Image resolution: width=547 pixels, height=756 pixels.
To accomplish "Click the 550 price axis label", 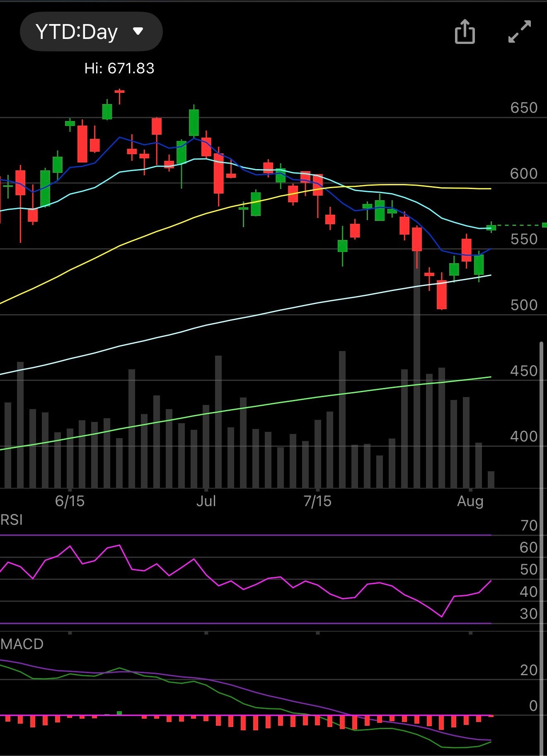I will [524, 239].
